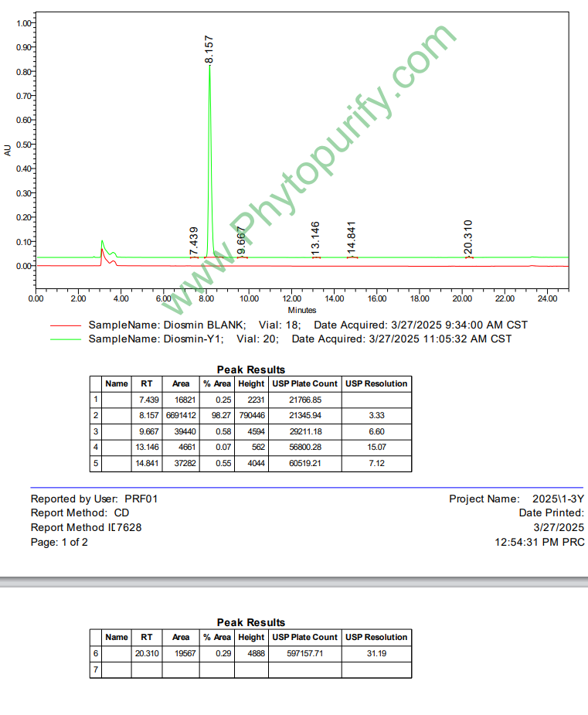The width and height of the screenshot is (588, 715).
Task: Click the Area value 6691412
Action: 181,415
